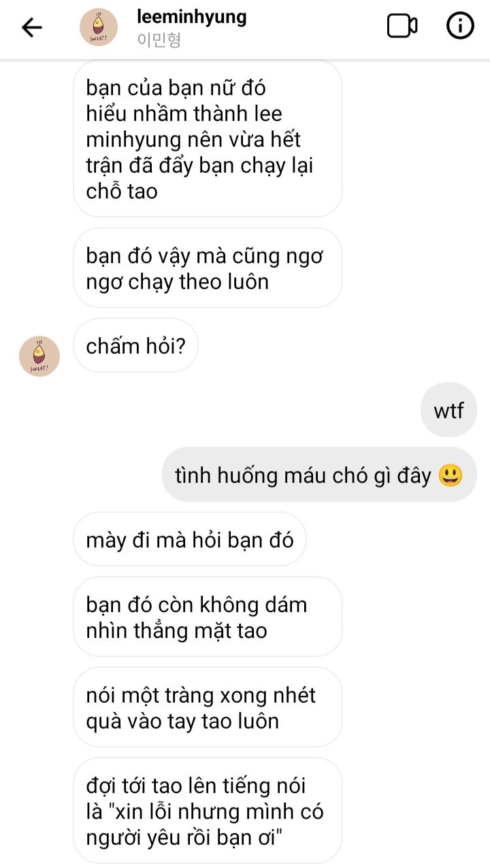Tap the quoted "xin lỗi nhưng mình có" text
This screenshot has width=490, height=868.
216,812
